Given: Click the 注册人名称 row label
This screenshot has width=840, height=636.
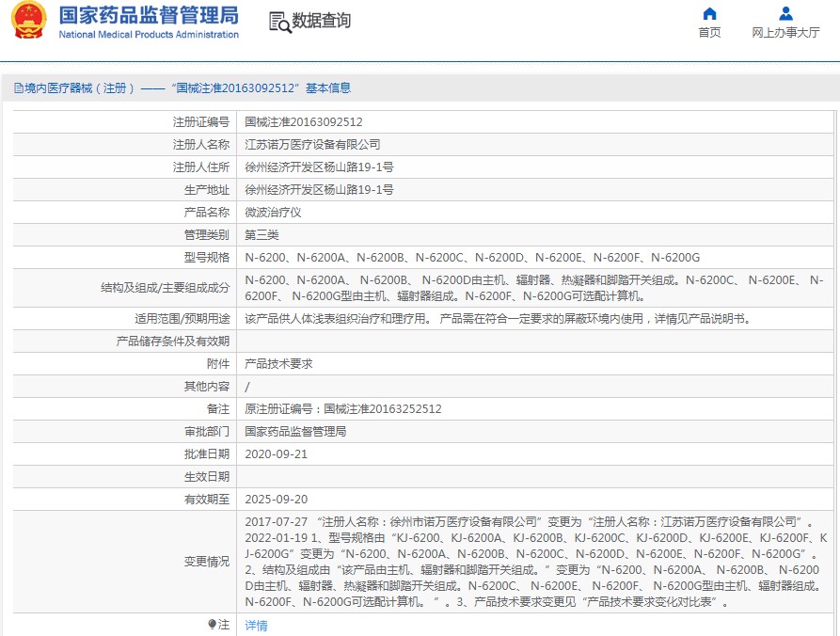Looking at the screenshot, I should click(201, 145).
